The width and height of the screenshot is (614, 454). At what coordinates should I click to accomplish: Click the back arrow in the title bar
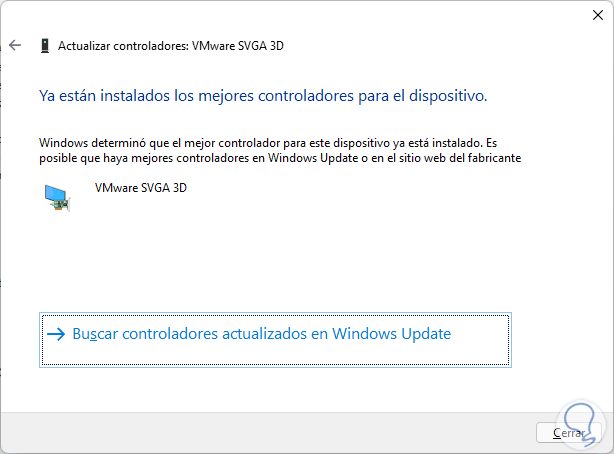(15, 45)
